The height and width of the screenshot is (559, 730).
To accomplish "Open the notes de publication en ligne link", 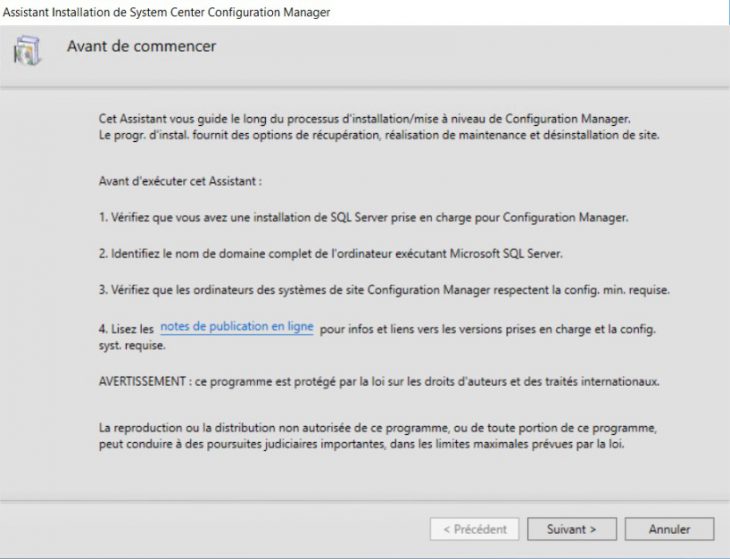I will tap(237, 327).
